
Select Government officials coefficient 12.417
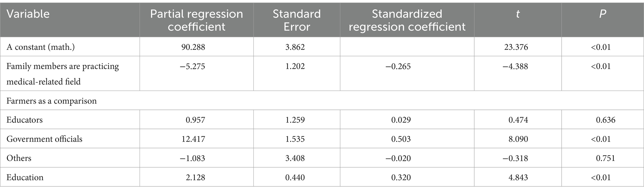tap(193, 139)
